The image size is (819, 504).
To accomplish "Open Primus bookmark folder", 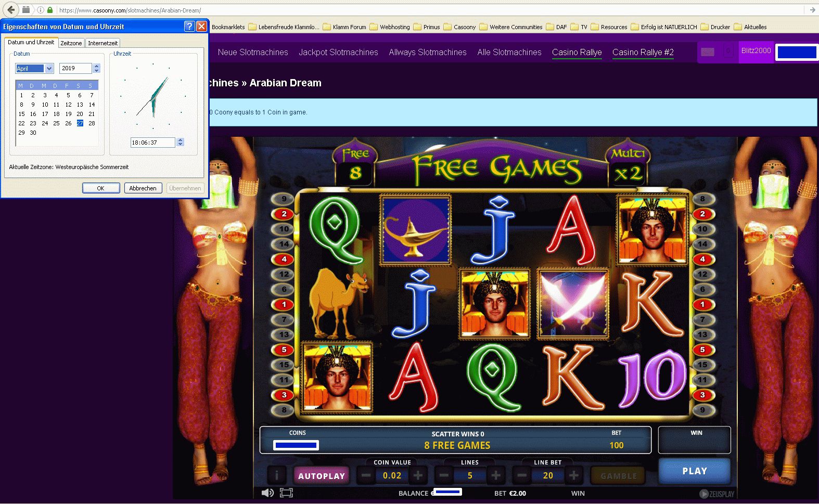I will (427, 27).
